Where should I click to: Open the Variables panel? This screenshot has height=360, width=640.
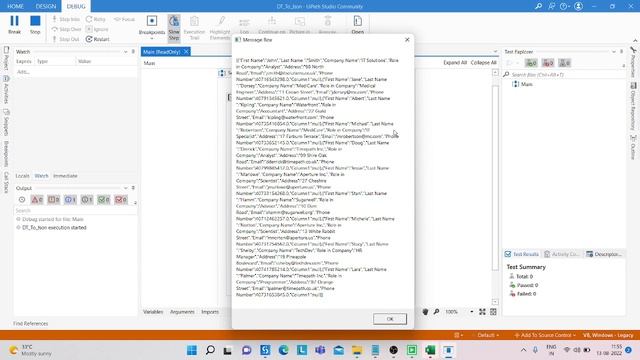153,312
